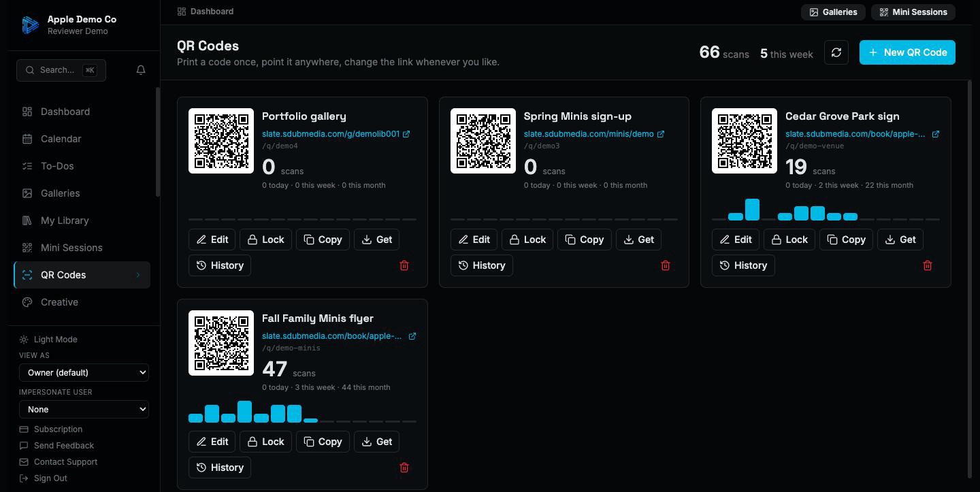Expand the QR Codes sidebar chevron
This screenshot has height=492, width=980.
tap(138, 275)
